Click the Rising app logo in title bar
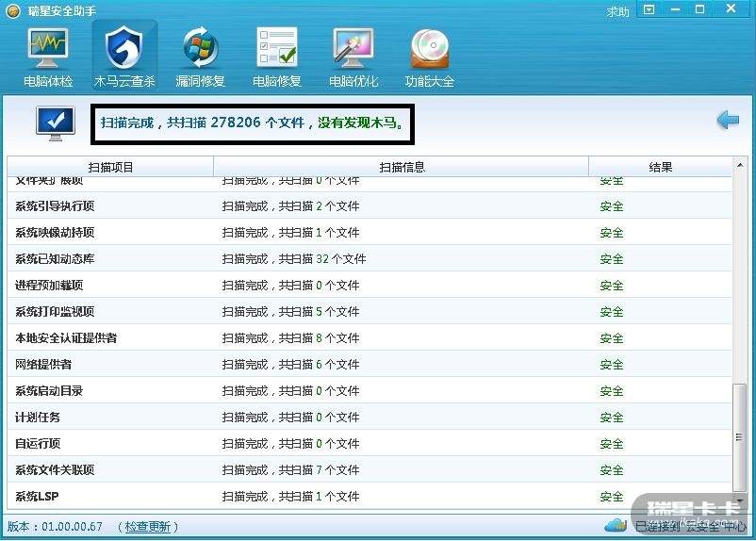 point(12,11)
